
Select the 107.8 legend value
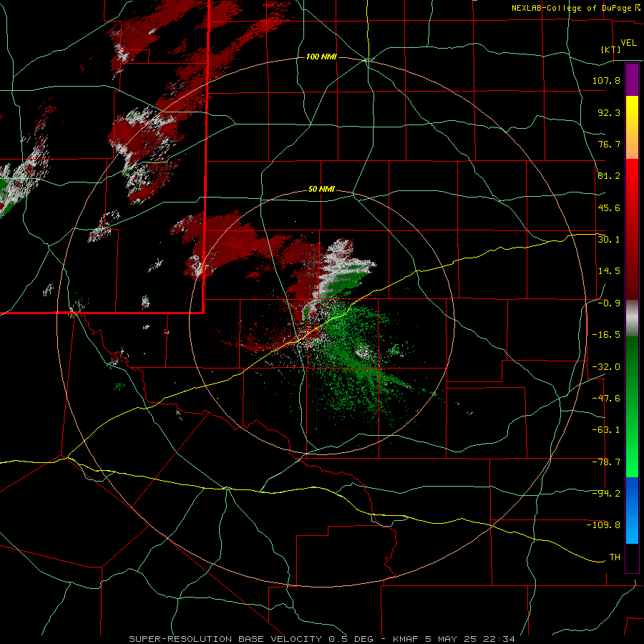pos(606,80)
